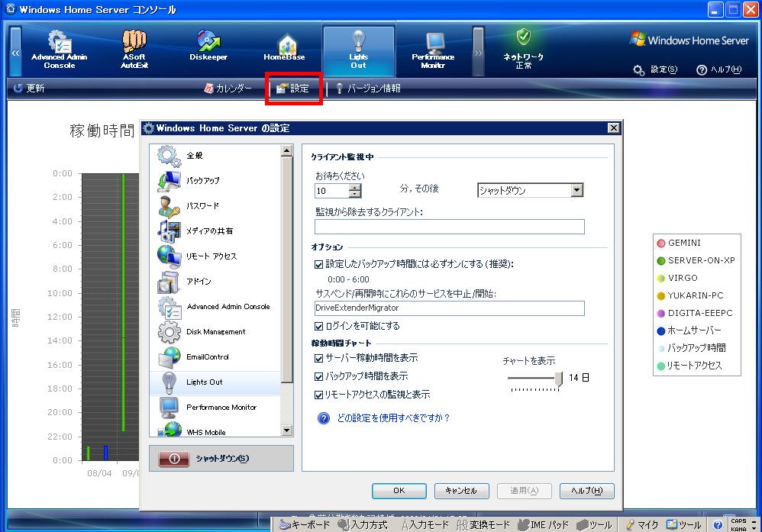762x532 pixels.
Task: Decrease the wait minutes spinner down arrow
Action: (x=355, y=194)
